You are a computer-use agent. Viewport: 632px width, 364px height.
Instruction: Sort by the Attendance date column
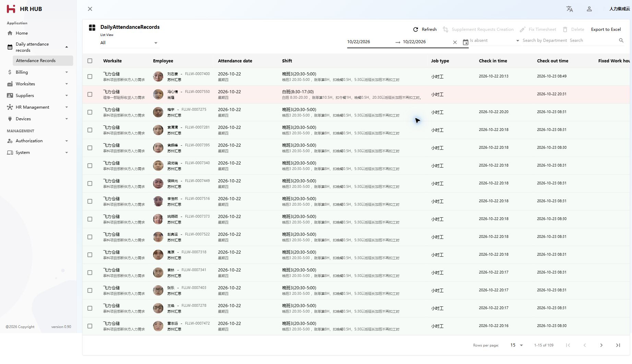(235, 61)
